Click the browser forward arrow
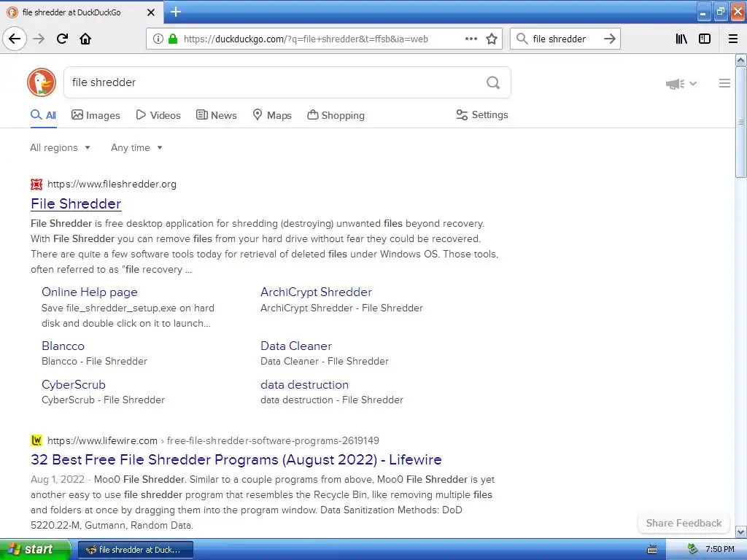The width and height of the screenshot is (747, 560). [x=39, y=39]
